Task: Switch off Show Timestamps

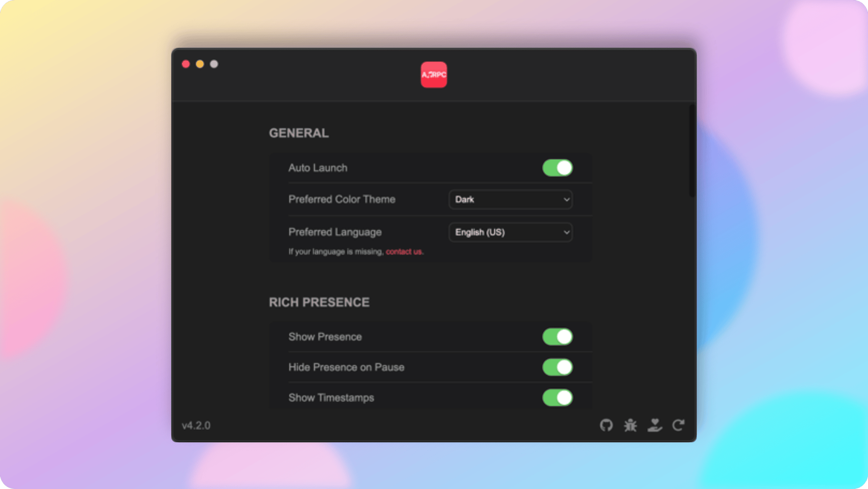Action: 558,398
